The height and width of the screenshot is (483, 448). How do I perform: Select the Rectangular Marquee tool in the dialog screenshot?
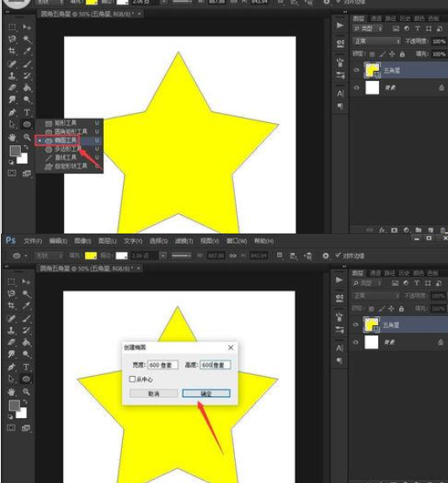[x=12, y=282]
